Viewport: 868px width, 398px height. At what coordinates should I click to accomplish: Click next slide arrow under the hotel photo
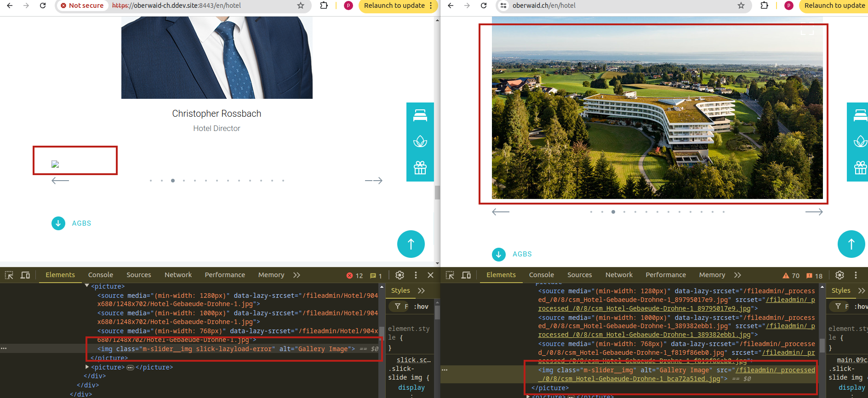coord(814,212)
